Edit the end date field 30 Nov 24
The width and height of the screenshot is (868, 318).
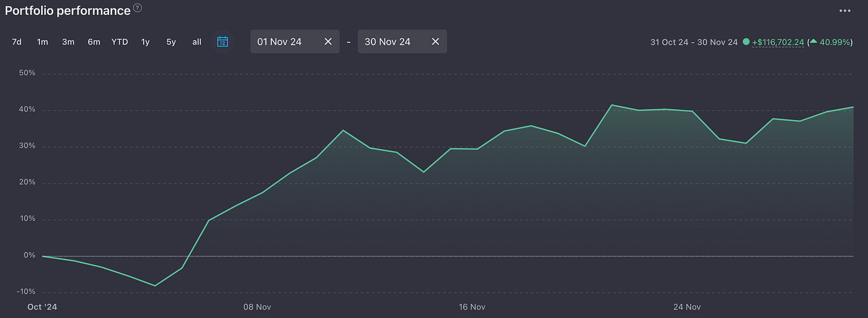(402, 42)
